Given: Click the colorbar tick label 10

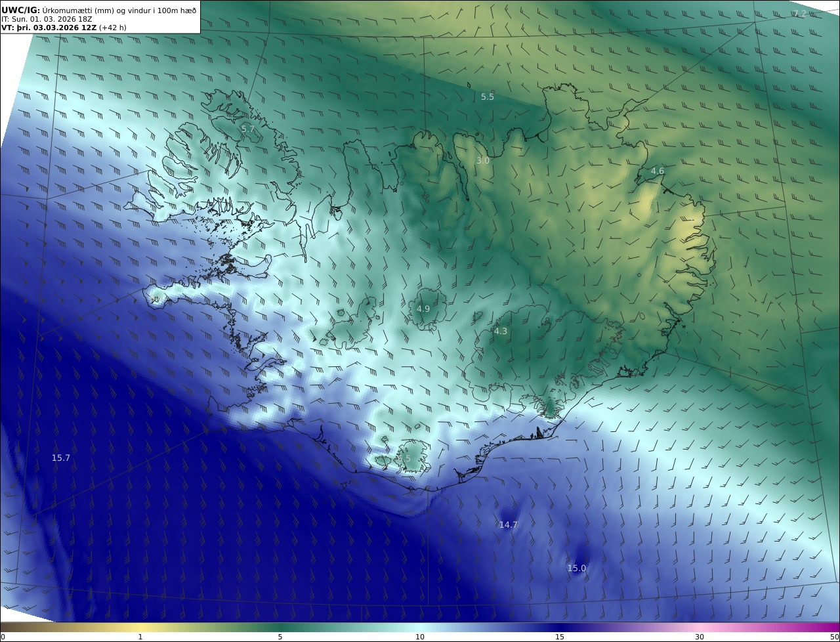Looking at the screenshot, I should point(420,637).
